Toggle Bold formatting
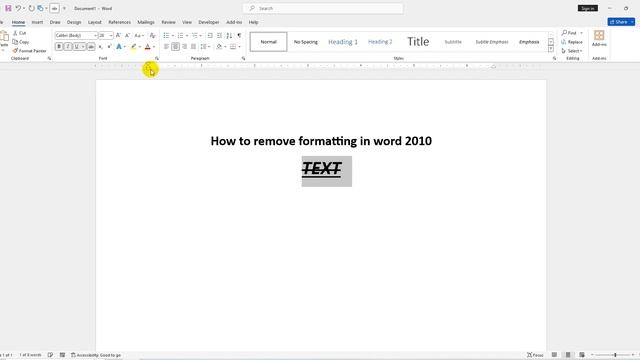The height and width of the screenshot is (360, 640). pyautogui.click(x=59, y=47)
